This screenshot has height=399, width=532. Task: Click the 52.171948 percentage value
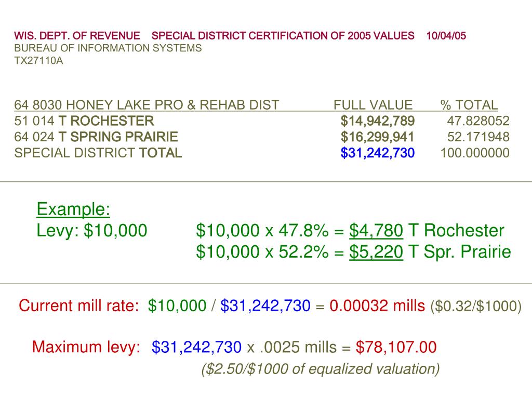[478, 137]
